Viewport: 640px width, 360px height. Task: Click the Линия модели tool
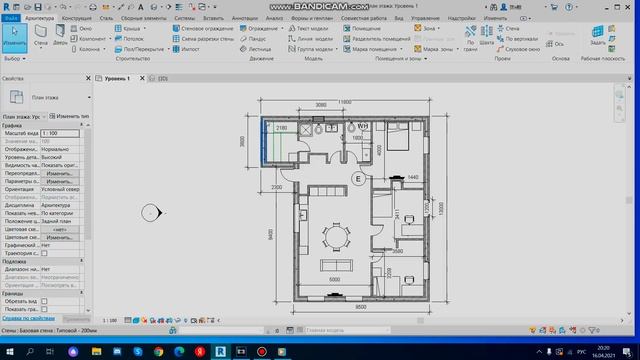click(311, 39)
